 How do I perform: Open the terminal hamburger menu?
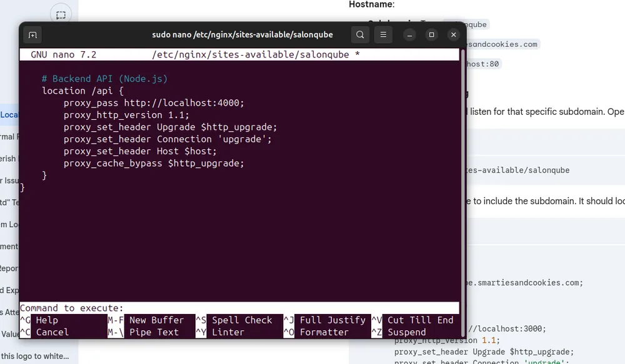pyautogui.click(x=383, y=34)
